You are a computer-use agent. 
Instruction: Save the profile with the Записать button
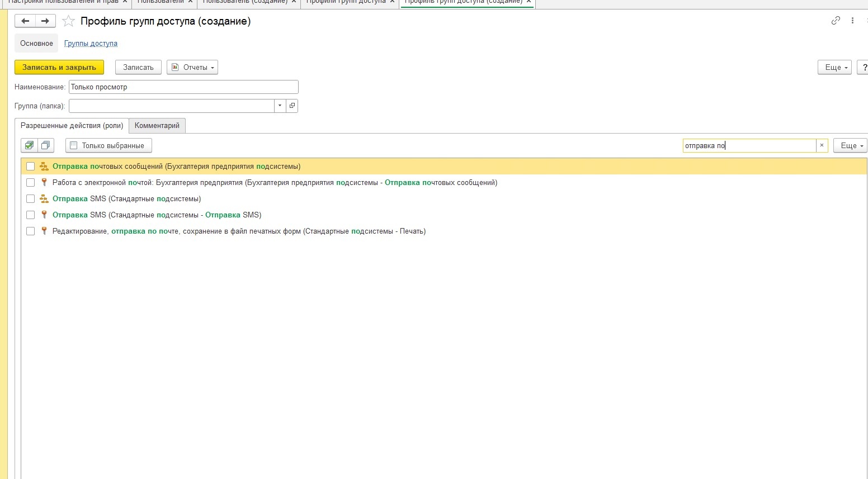(x=138, y=67)
